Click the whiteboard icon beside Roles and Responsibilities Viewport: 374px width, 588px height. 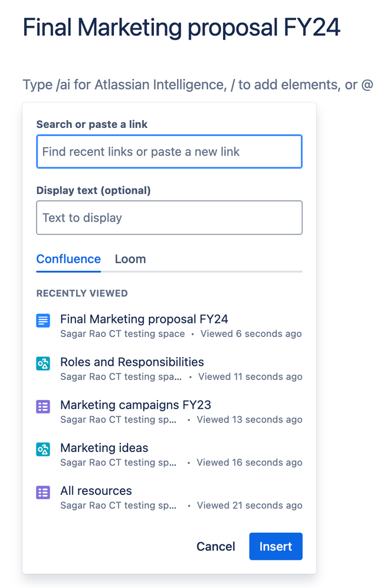point(43,364)
